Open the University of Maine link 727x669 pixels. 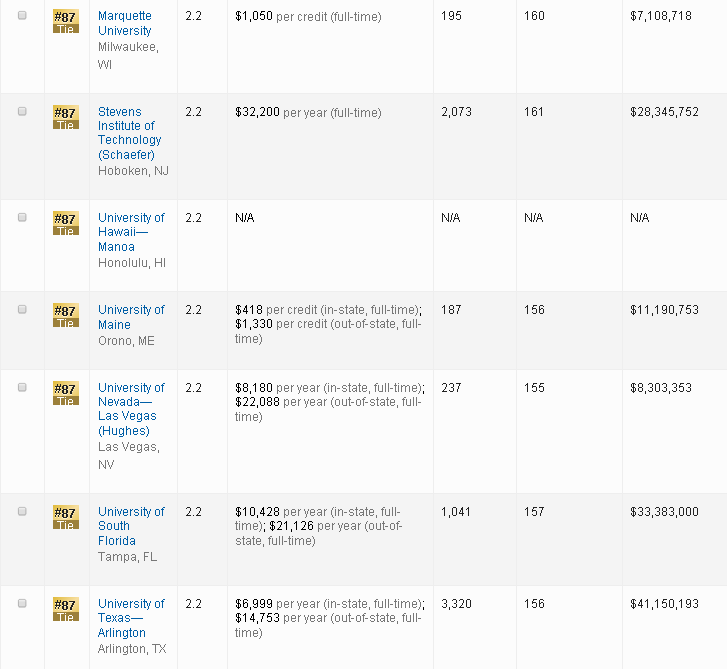(130, 317)
